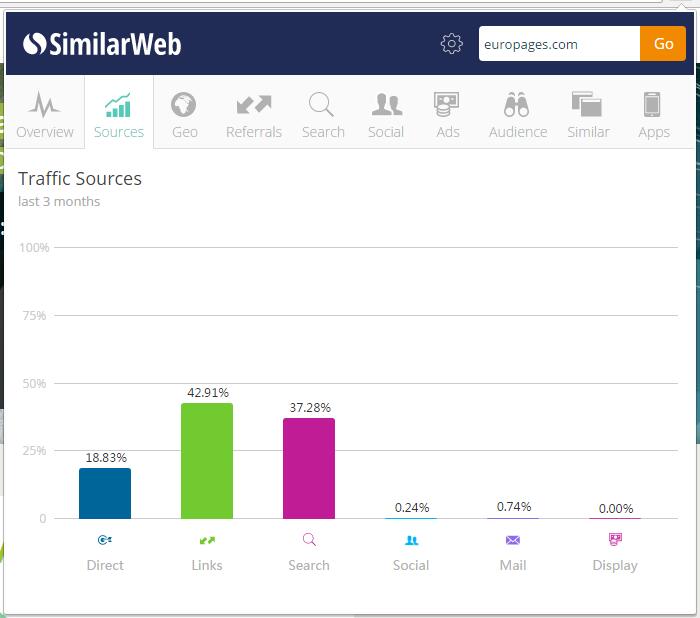Select the Sources tab
The height and width of the screenshot is (618, 700).
point(119,114)
